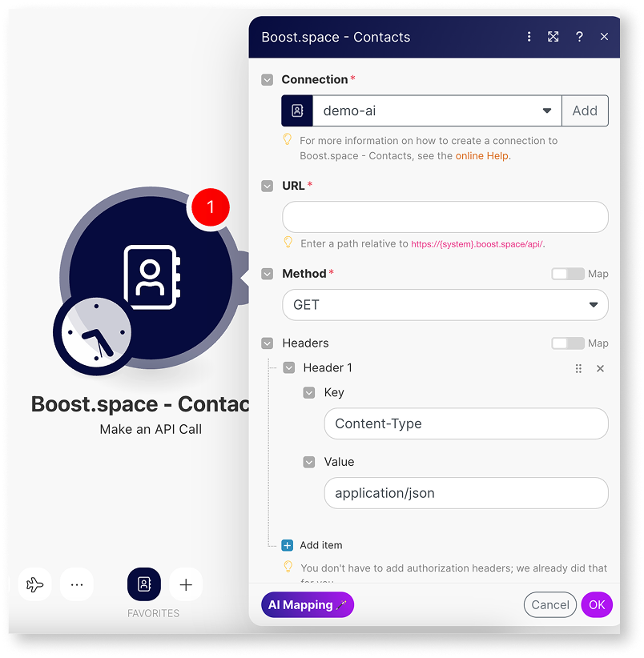Open the fullscreen expand icon in header
Viewport: 644px width, 658px height.
[x=553, y=37]
